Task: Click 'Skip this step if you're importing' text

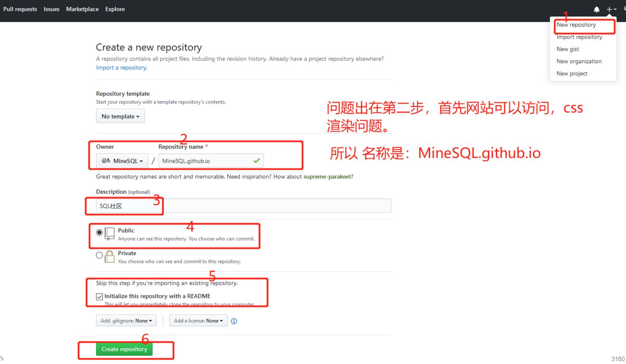Action: [x=167, y=283]
